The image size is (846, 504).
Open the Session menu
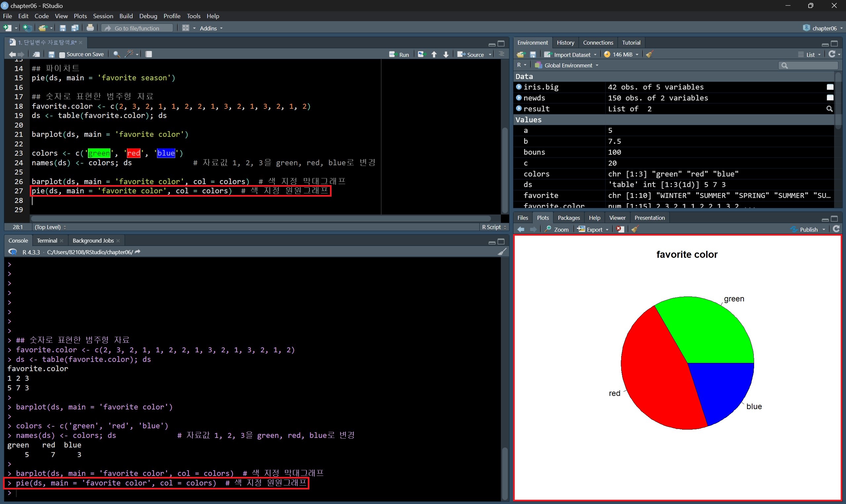pos(103,16)
